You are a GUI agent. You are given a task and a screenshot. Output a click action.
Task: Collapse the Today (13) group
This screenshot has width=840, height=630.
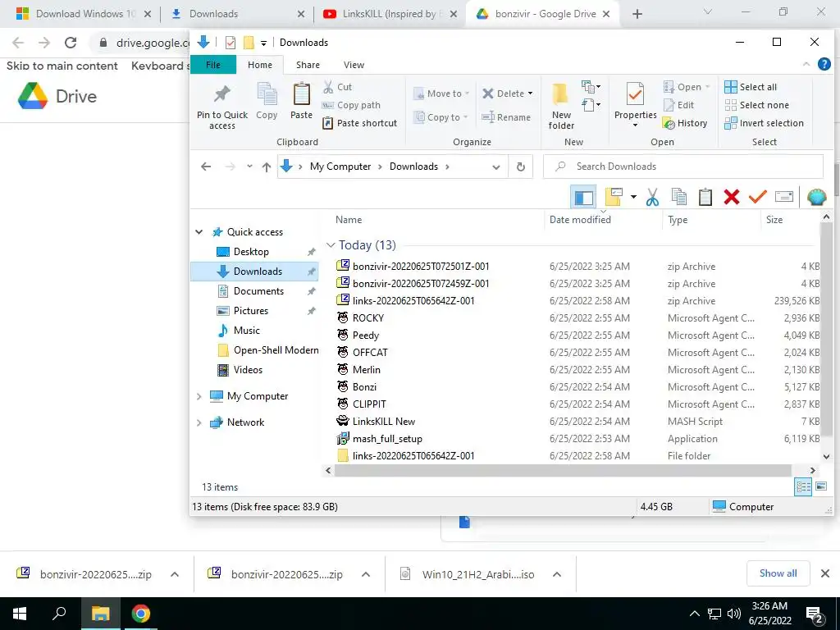click(x=330, y=245)
